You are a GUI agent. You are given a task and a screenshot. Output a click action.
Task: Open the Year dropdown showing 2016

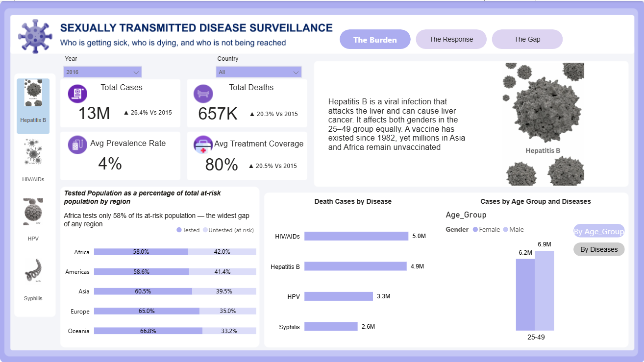pyautogui.click(x=102, y=72)
